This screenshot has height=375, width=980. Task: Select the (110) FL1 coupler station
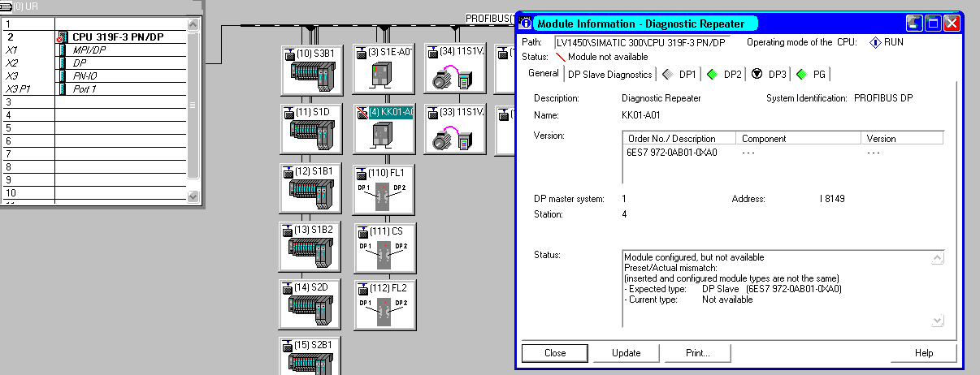(384, 189)
